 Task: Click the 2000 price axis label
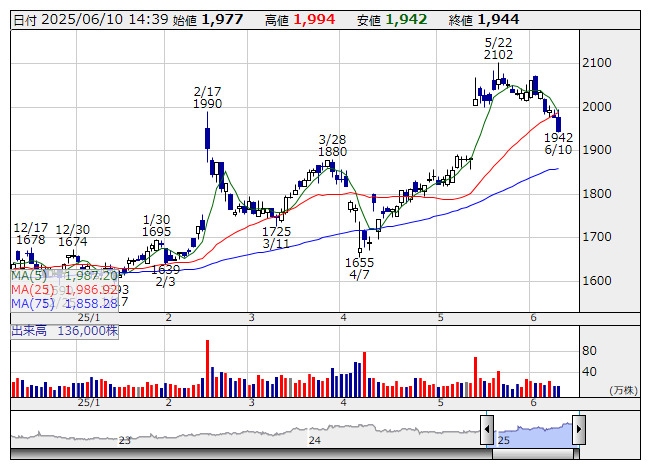pyautogui.click(x=597, y=107)
